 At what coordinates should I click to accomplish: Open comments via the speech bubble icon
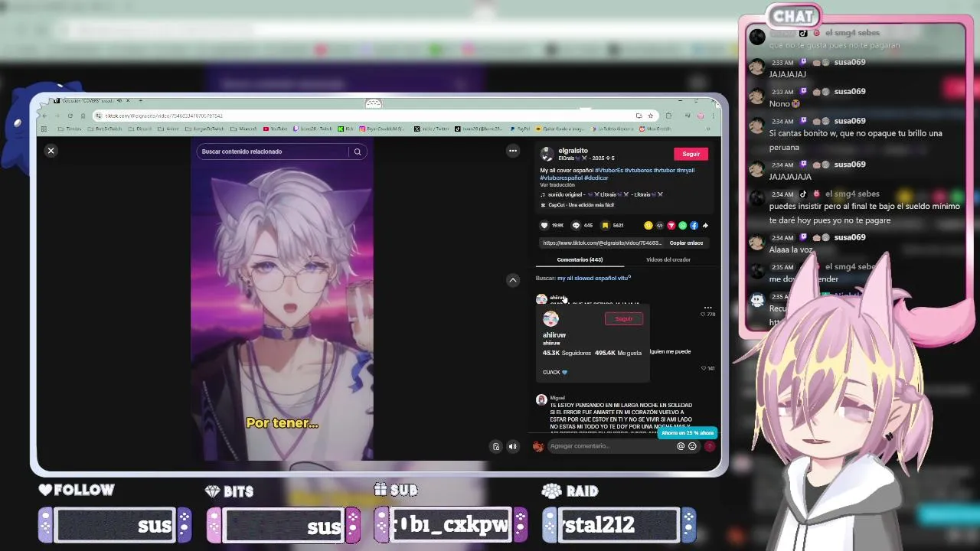(576, 226)
